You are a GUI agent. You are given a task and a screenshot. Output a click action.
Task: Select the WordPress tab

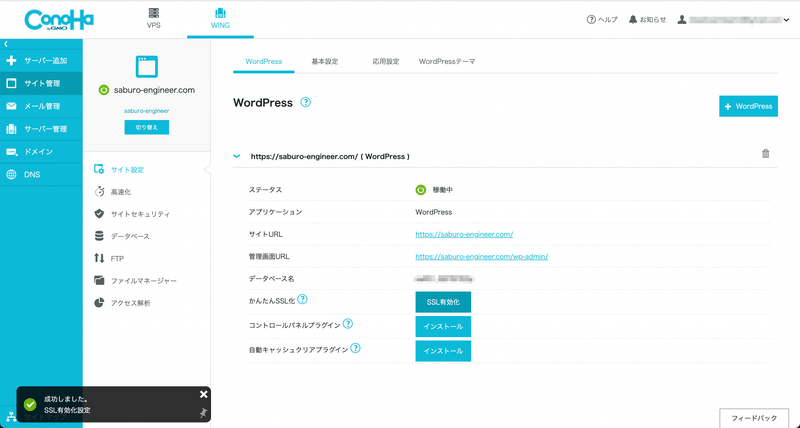pos(264,62)
